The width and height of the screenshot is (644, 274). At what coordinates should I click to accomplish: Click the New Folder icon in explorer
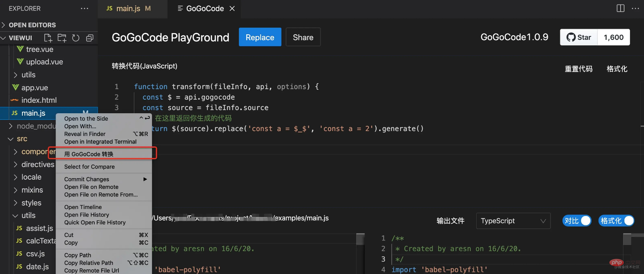point(62,38)
